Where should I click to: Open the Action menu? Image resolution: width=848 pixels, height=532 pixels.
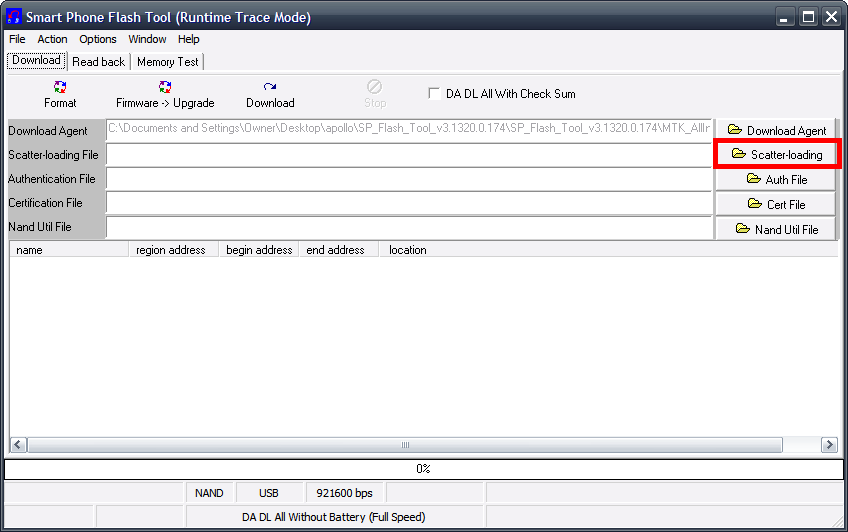(52, 39)
